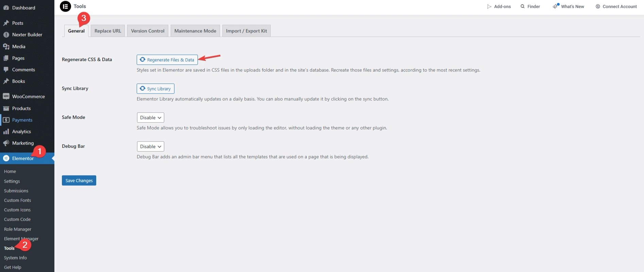Click the Analytics bar-chart icon

click(6, 132)
